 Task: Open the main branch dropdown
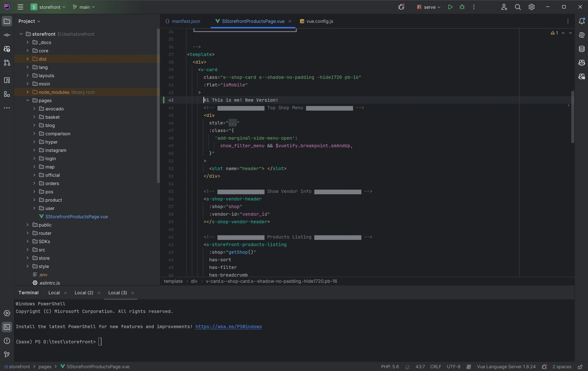(84, 7)
